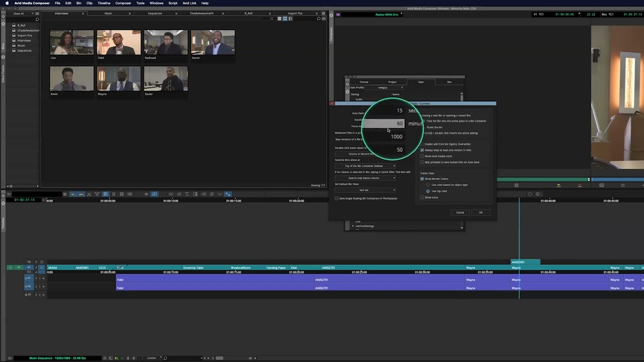Select Interviews in bin sidebar
The width and height of the screenshot is (644, 362).
[24, 40]
